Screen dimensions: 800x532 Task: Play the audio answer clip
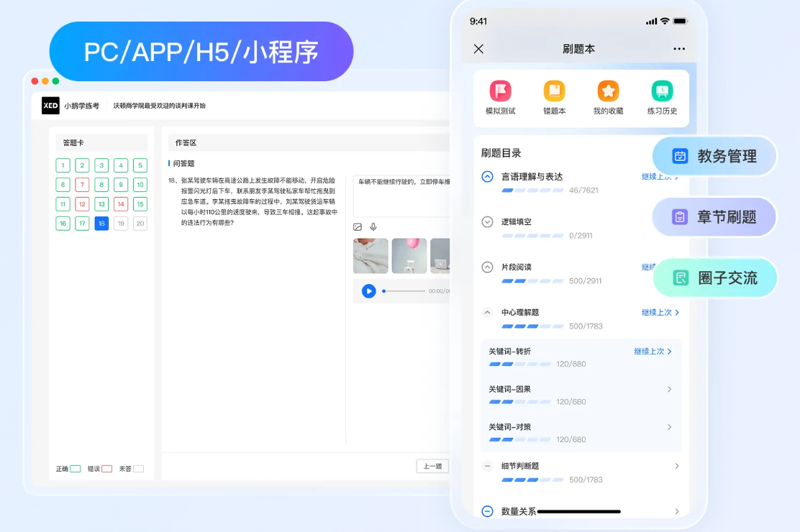(x=369, y=290)
